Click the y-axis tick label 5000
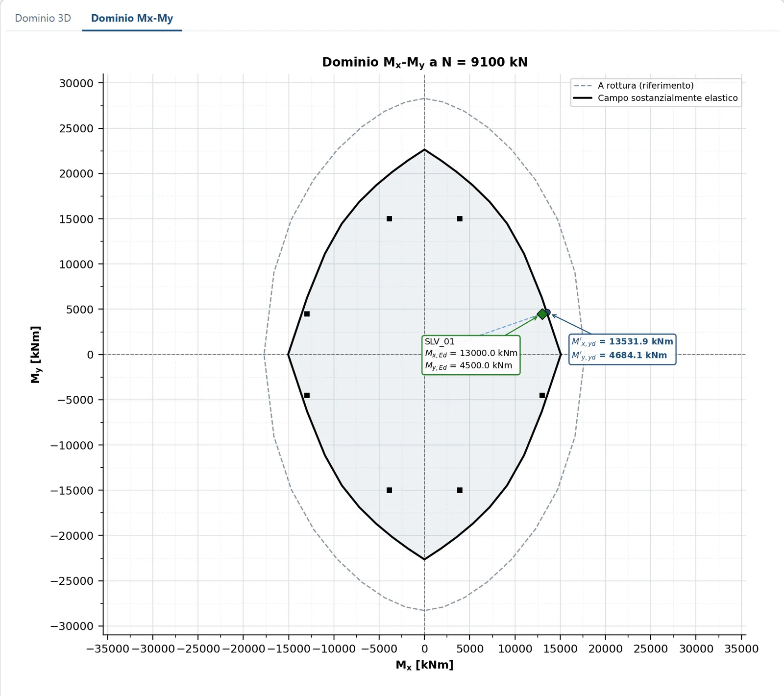 click(x=79, y=310)
